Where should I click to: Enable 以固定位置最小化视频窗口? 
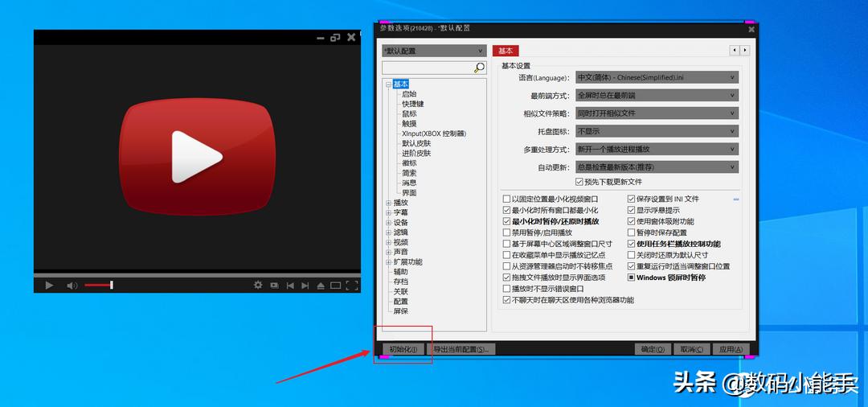506,199
